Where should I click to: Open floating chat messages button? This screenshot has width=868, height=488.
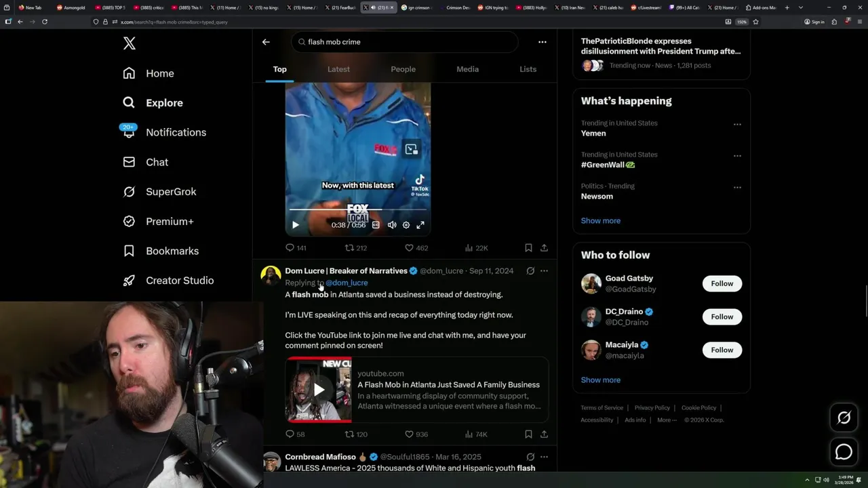pos(844,452)
